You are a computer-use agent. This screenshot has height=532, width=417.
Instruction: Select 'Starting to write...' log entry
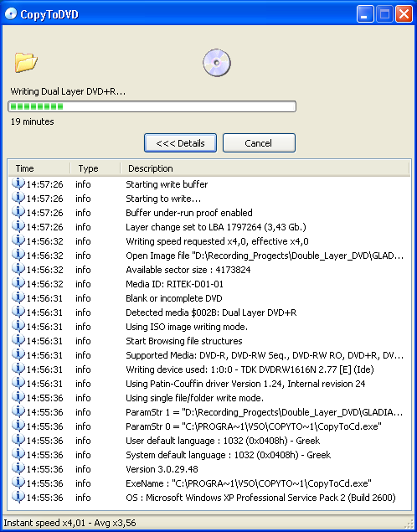click(163, 199)
